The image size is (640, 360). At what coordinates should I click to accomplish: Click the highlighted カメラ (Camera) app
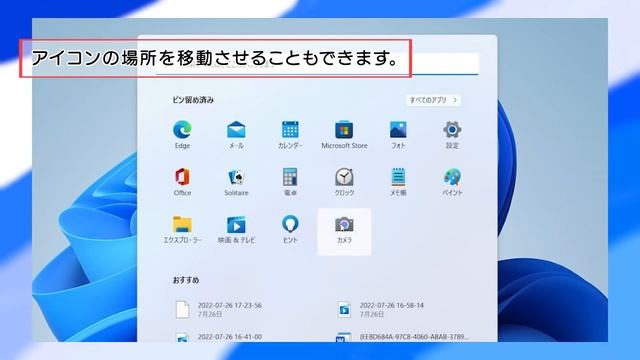[344, 231]
